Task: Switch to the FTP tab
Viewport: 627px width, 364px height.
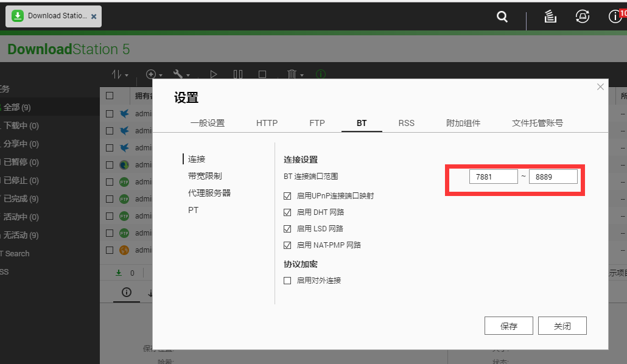Action: (x=317, y=123)
